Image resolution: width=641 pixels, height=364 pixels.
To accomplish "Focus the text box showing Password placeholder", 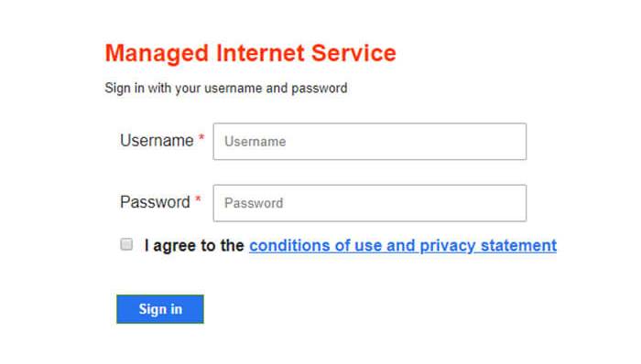I will 370,203.
